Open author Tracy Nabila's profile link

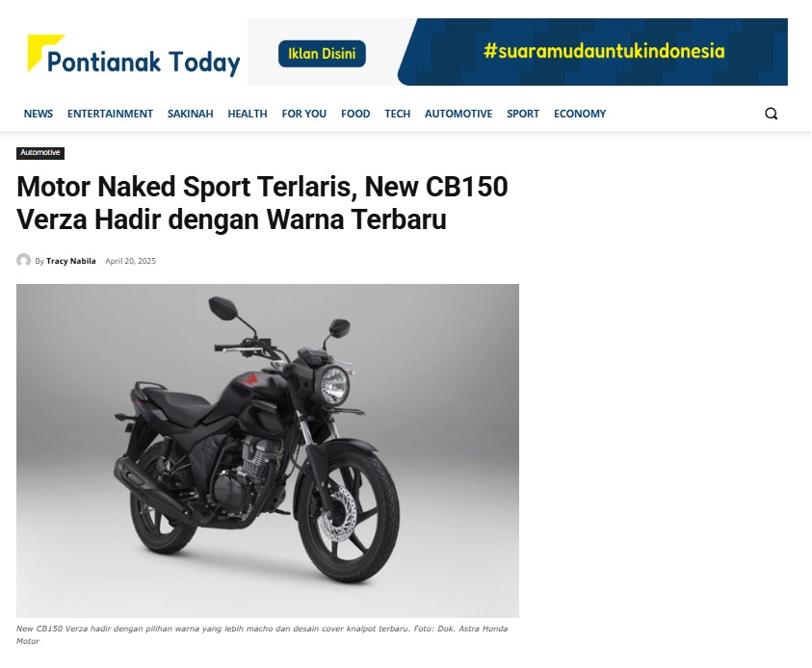pos(71,261)
